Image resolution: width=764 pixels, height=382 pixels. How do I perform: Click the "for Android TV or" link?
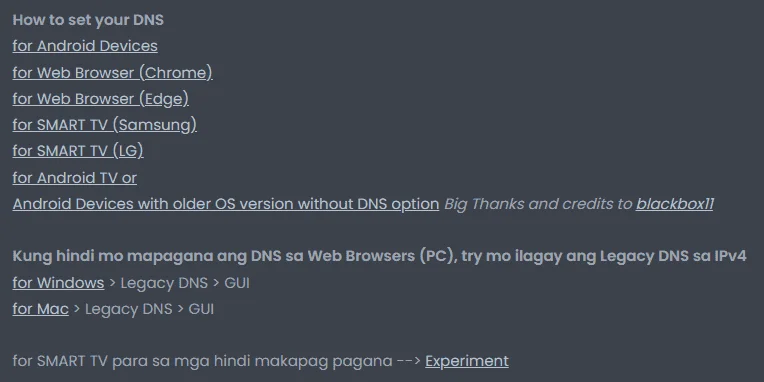[x=75, y=178]
